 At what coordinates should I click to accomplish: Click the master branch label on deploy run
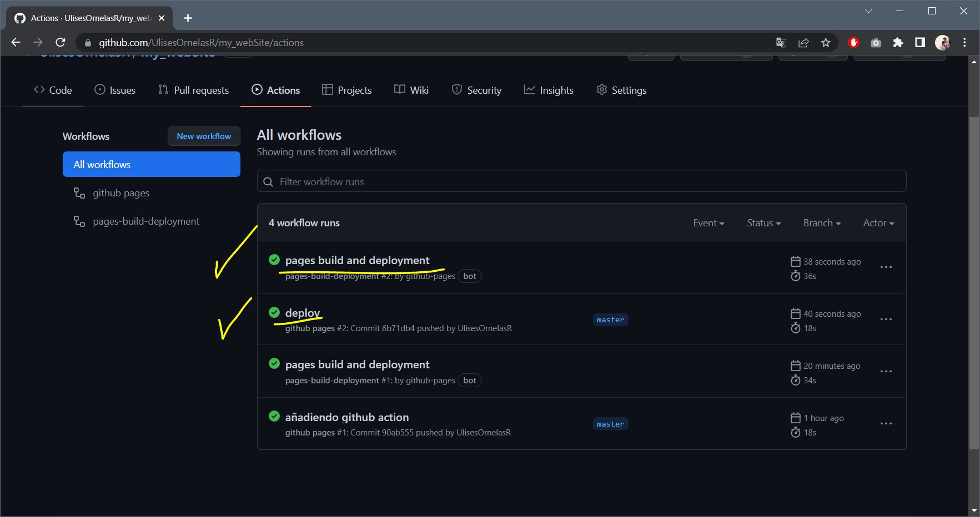[610, 320]
